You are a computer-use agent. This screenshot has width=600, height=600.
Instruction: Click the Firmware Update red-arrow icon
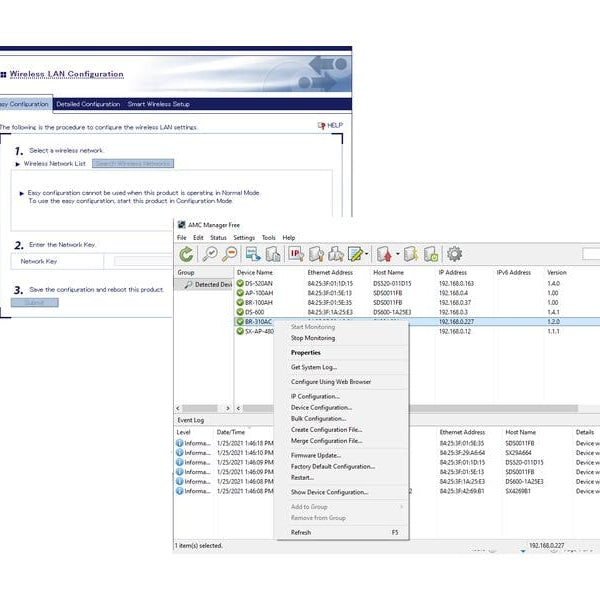point(385,254)
